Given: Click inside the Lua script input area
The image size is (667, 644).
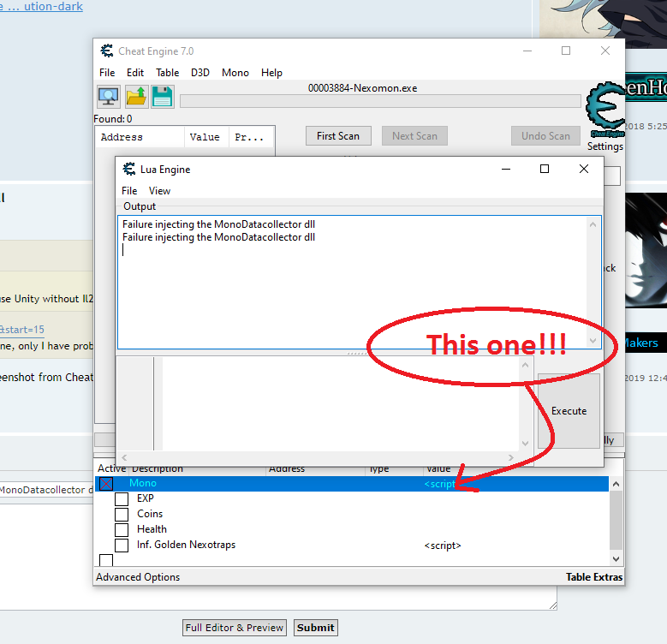Looking at the screenshot, I should click(340, 404).
